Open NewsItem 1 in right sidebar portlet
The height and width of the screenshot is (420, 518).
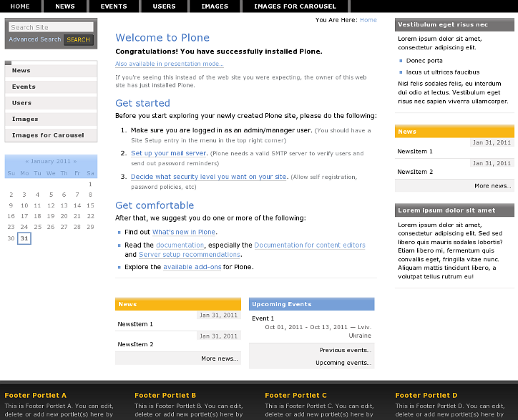tap(414, 152)
